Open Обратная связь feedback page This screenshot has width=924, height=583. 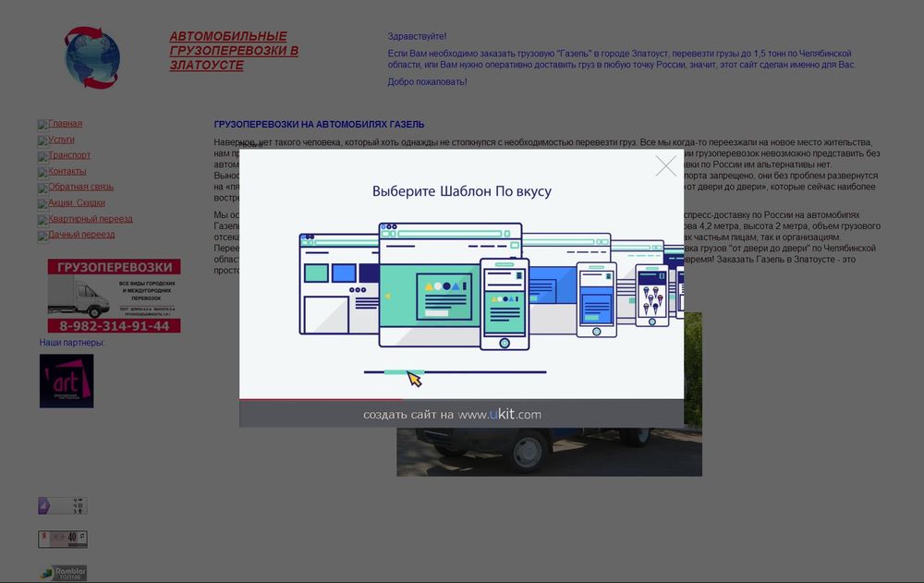[80, 187]
